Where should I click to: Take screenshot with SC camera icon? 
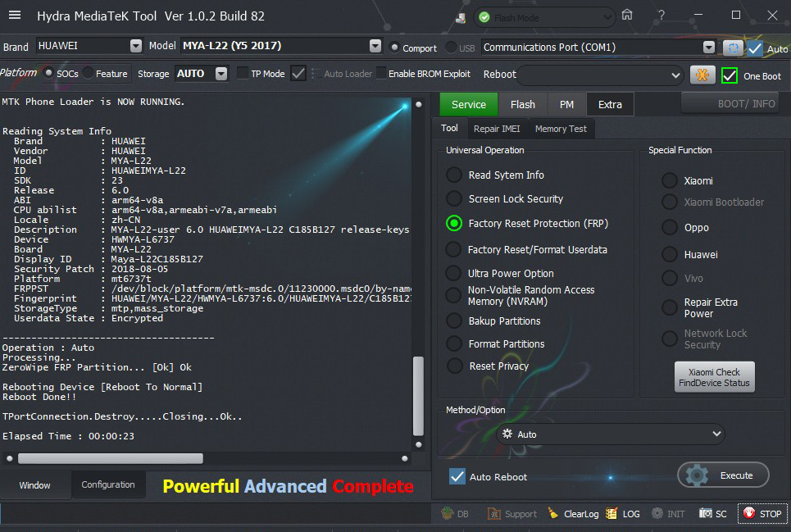[x=706, y=514]
